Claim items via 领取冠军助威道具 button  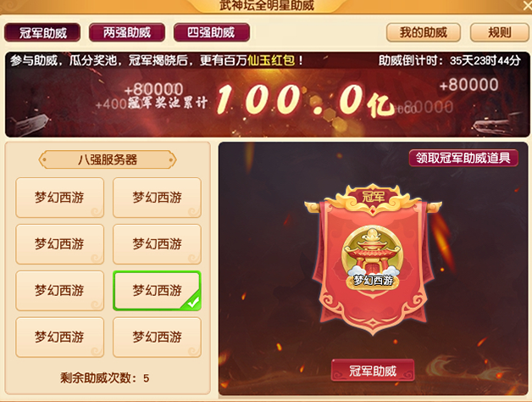pos(463,158)
